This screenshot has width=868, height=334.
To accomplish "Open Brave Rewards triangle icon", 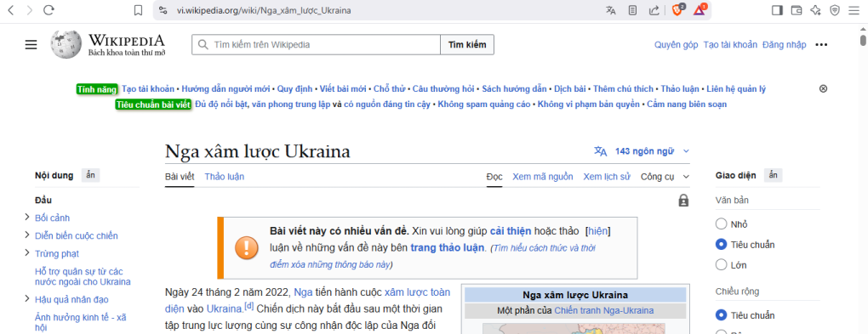I will pos(700,10).
